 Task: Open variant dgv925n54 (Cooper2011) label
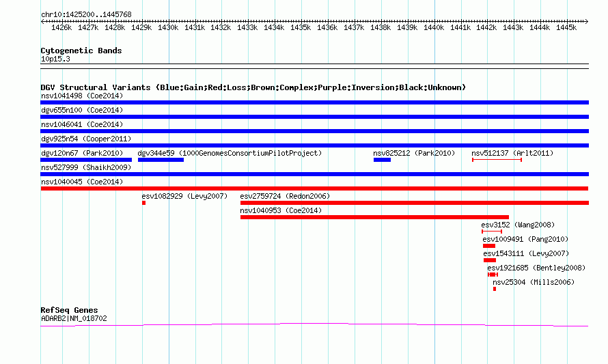point(86,139)
